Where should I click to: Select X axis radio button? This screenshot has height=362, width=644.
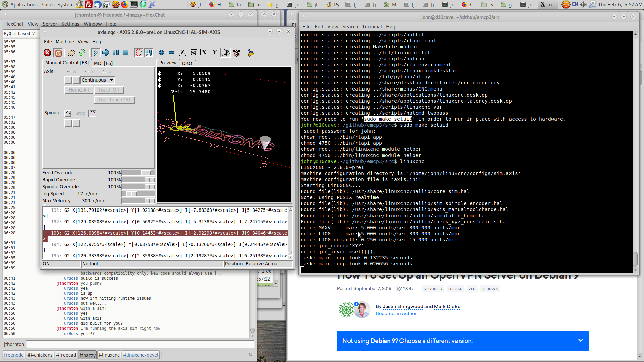coord(71,71)
